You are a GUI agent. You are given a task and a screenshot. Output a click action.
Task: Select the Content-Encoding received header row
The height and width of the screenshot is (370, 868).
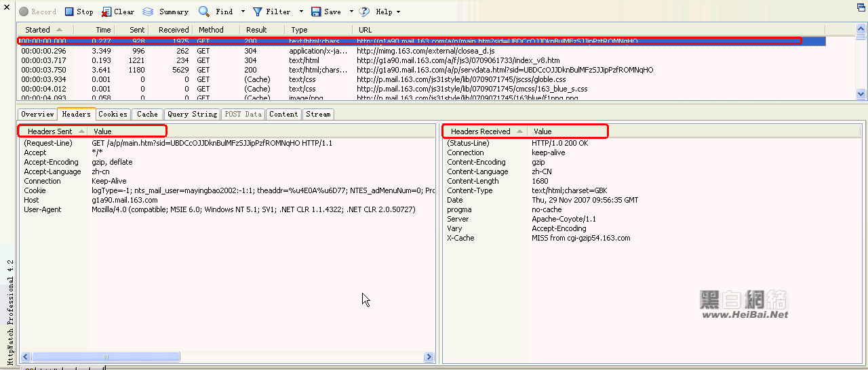pyautogui.click(x=652, y=162)
